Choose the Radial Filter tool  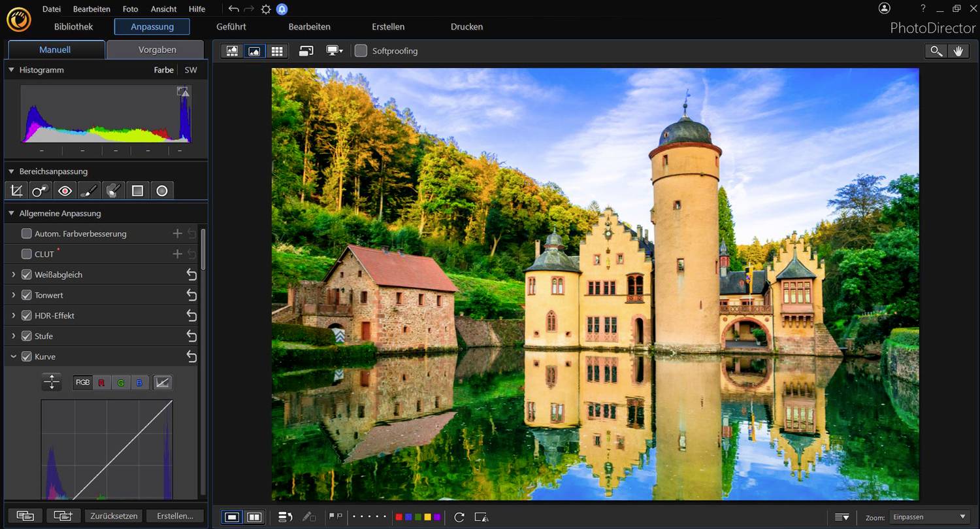[162, 190]
